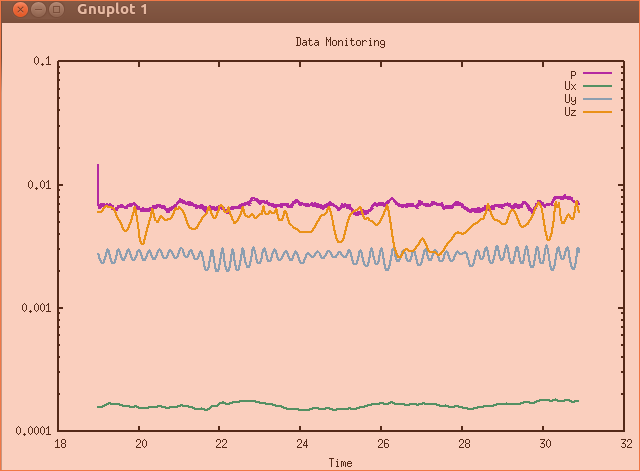The image size is (640, 471).
Task: Click the x-axis tick label 24
Action: point(302,444)
